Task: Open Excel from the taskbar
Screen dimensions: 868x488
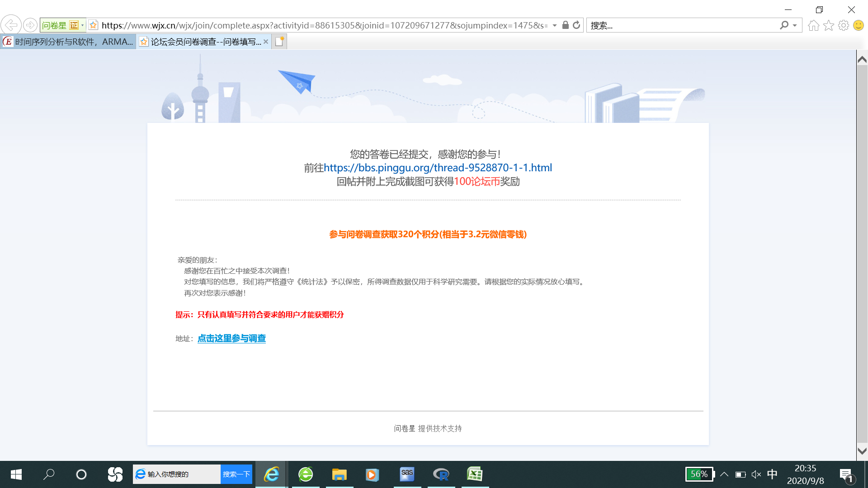Action: pos(475,474)
